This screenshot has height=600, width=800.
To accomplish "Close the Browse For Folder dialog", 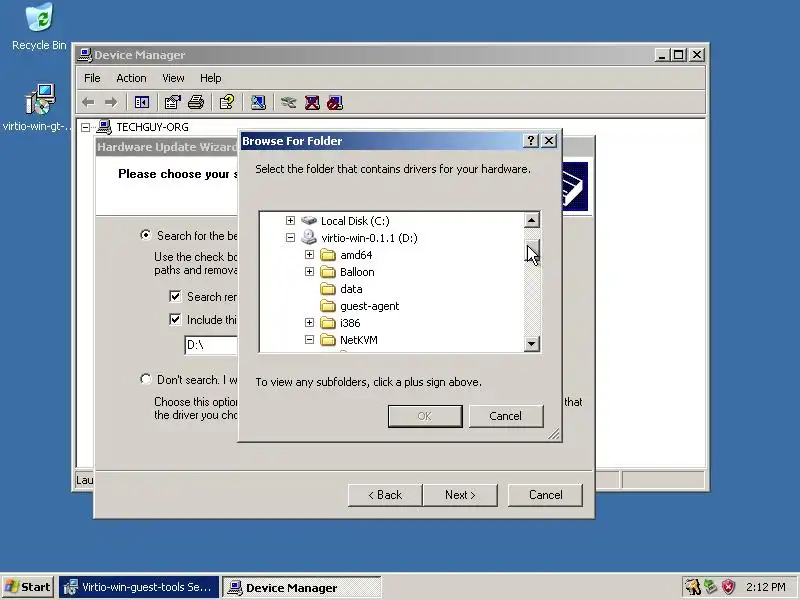I will (549, 141).
